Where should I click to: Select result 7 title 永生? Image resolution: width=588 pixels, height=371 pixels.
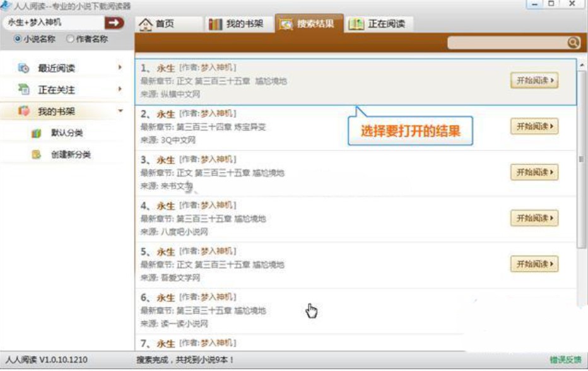166,344
